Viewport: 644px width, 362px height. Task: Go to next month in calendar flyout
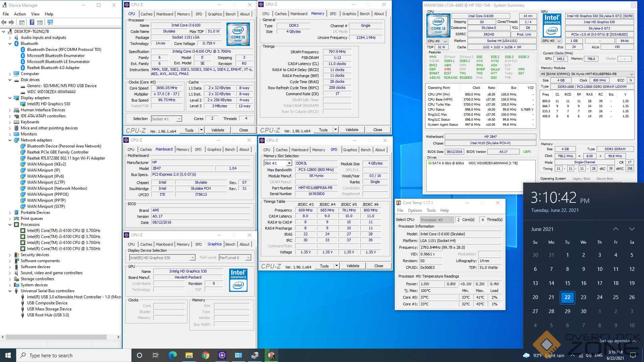[x=632, y=229]
